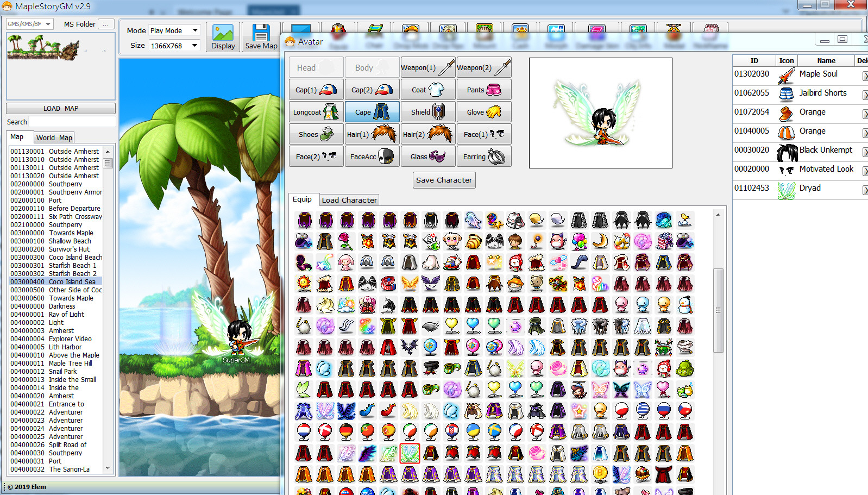
Task: Select map 002000100 Port
Action: [56, 200]
